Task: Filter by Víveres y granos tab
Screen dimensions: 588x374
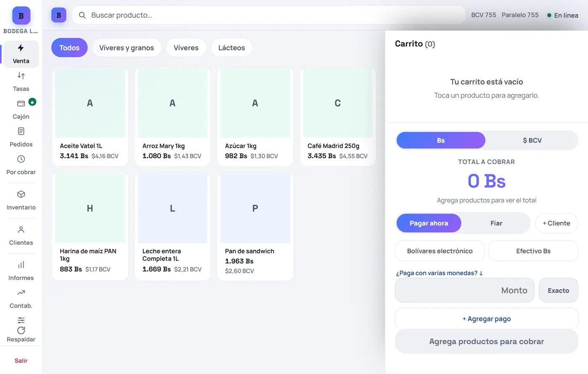Action: tap(126, 48)
